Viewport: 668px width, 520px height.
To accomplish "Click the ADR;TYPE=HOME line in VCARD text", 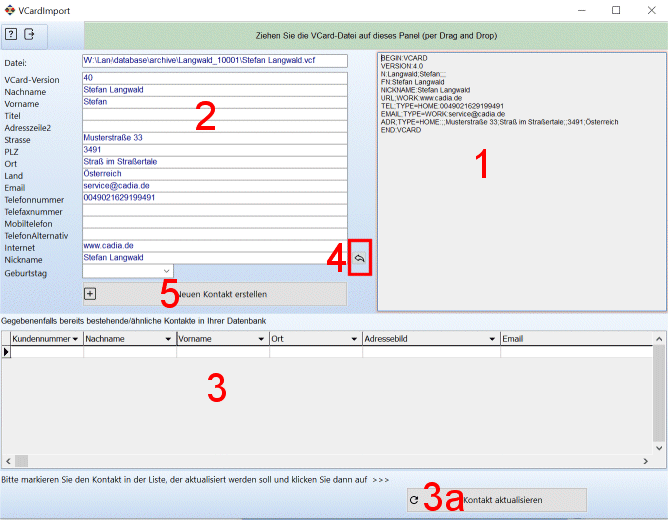I will coord(499,122).
